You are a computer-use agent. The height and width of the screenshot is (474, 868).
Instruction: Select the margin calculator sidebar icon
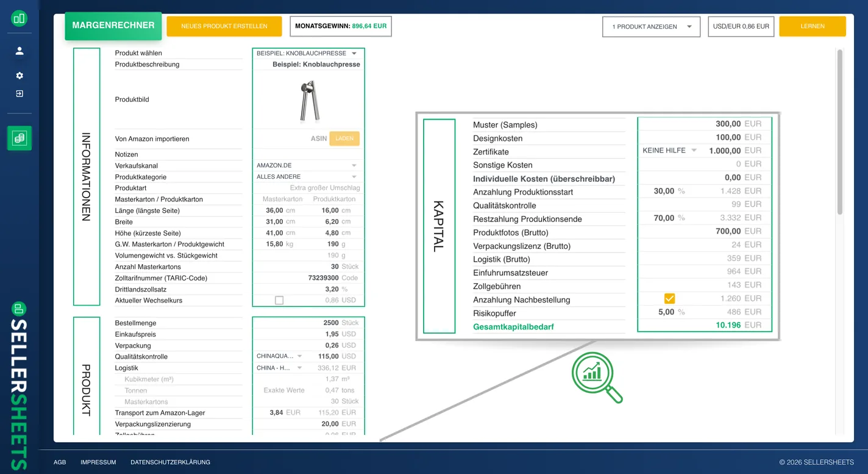coord(20,138)
